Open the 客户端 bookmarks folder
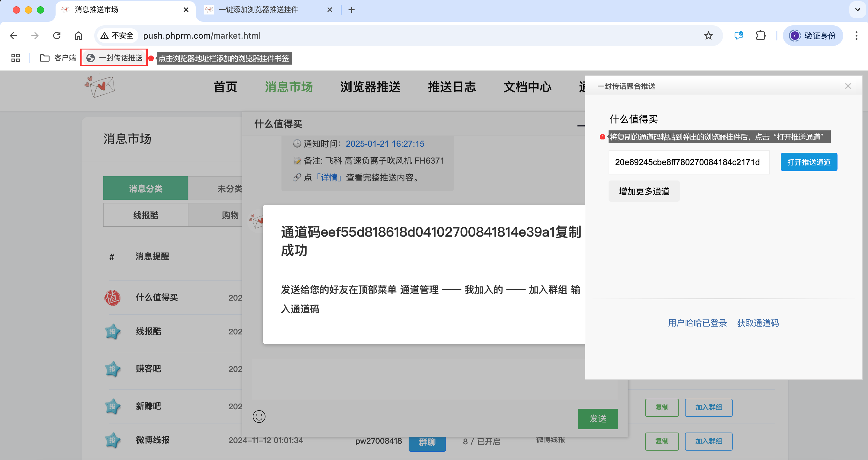The height and width of the screenshot is (460, 868). point(58,58)
